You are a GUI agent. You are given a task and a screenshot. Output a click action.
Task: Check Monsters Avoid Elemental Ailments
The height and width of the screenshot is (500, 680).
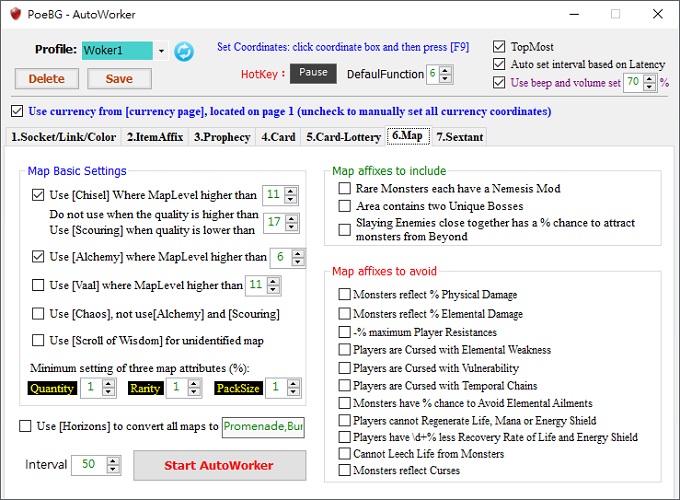[x=344, y=403]
